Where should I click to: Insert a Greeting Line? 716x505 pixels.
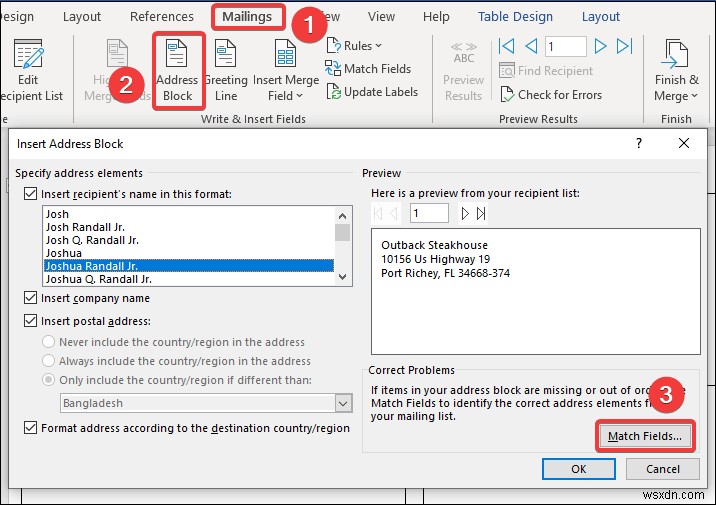[x=226, y=71]
